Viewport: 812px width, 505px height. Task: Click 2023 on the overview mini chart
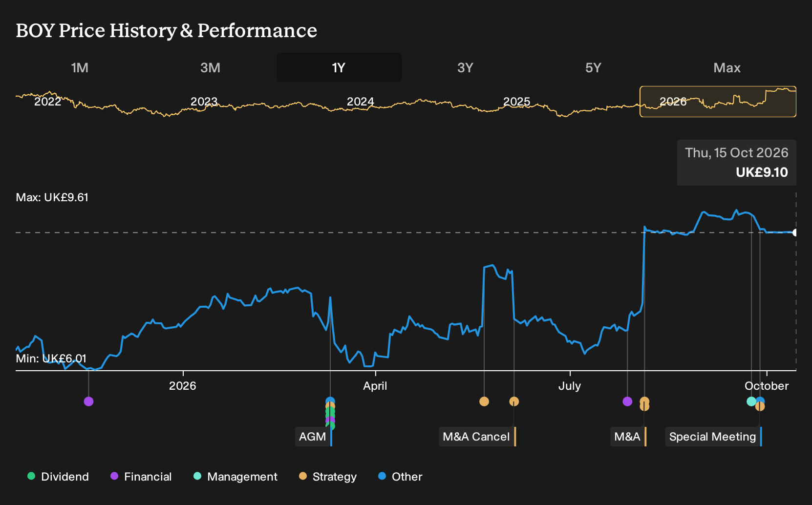coord(204,102)
